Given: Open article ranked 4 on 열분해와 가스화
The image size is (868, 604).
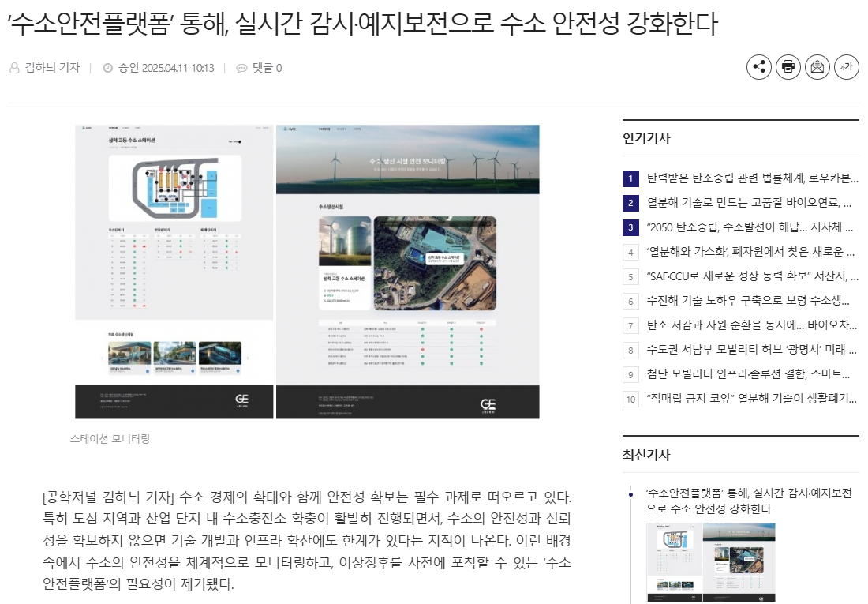Looking at the screenshot, I should pyautogui.click(x=750, y=252).
